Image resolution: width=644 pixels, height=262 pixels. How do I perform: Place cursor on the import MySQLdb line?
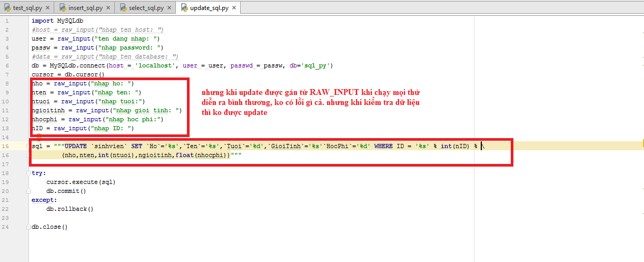tap(57, 21)
